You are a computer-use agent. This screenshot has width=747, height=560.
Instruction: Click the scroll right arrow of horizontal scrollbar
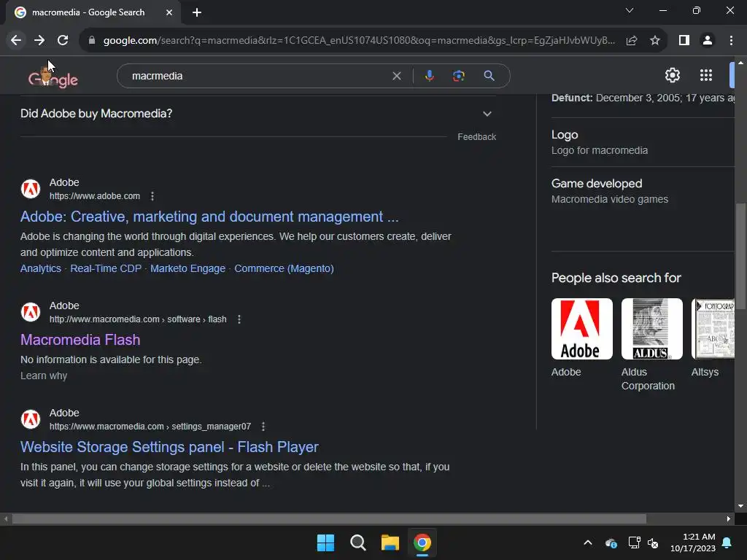point(729,518)
